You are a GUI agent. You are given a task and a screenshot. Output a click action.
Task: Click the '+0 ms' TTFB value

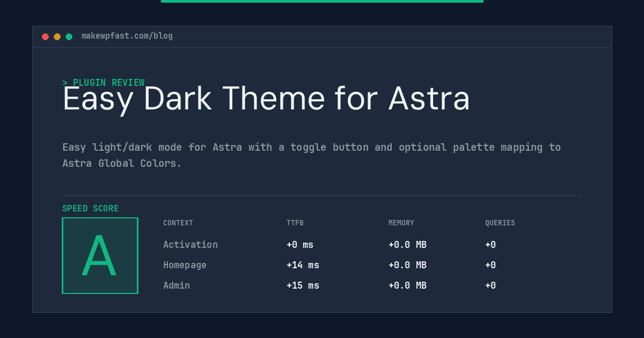300,245
